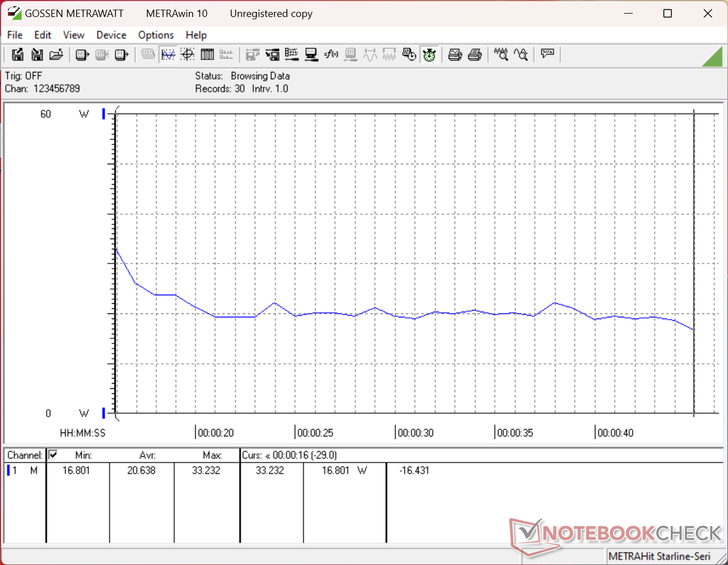Click the plain printer icon

(475, 54)
